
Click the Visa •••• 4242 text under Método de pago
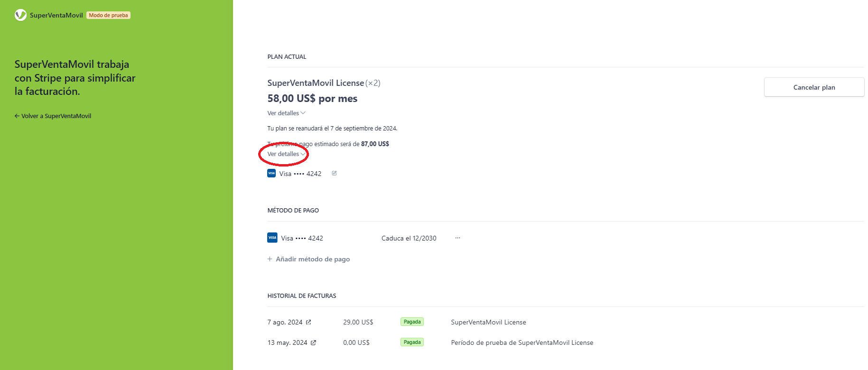(302, 238)
